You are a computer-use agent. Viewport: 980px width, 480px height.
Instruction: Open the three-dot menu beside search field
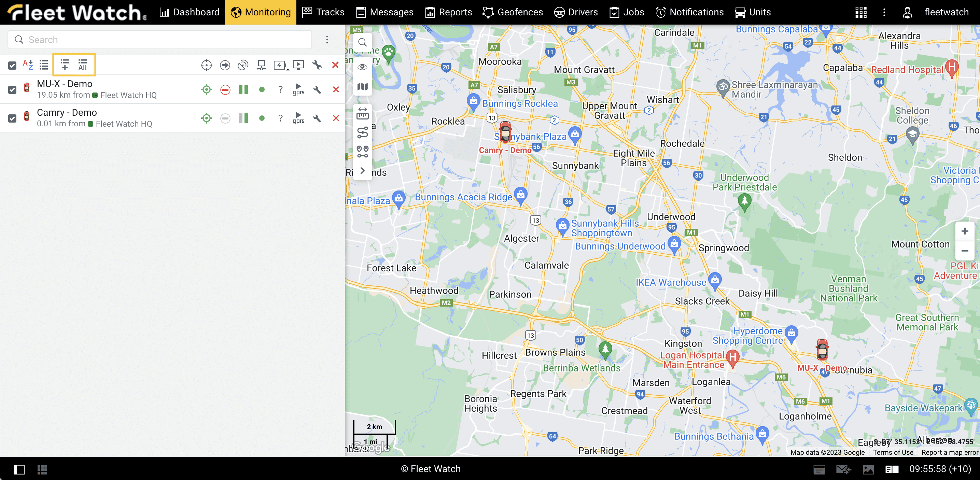click(x=327, y=40)
